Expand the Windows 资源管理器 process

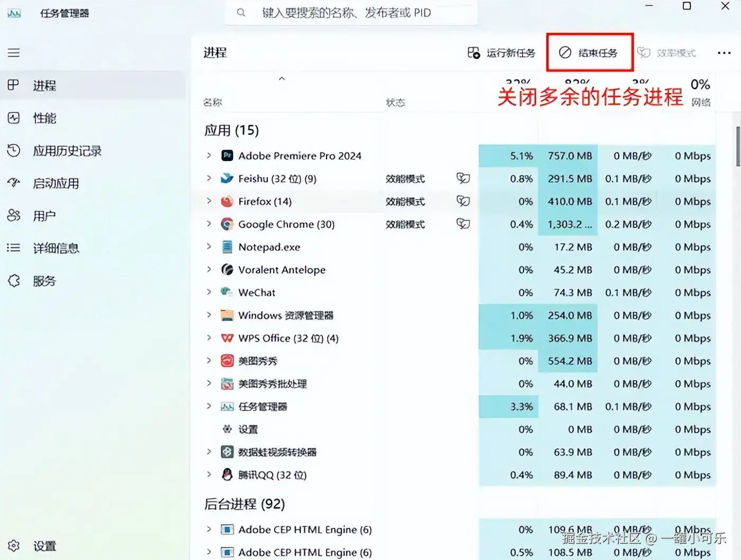[x=209, y=315]
